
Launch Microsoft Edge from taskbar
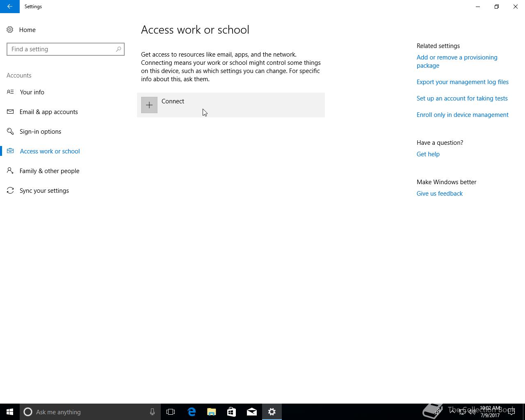pos(192,412)
